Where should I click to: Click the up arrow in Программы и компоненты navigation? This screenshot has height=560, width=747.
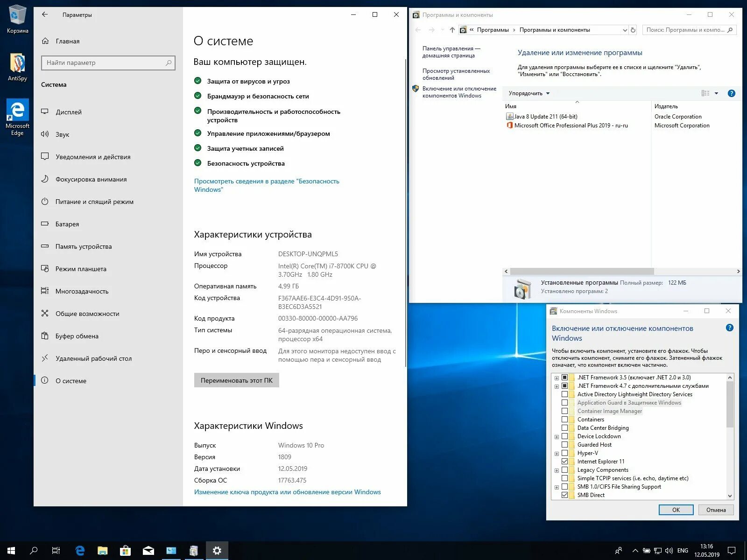(452, 30)
